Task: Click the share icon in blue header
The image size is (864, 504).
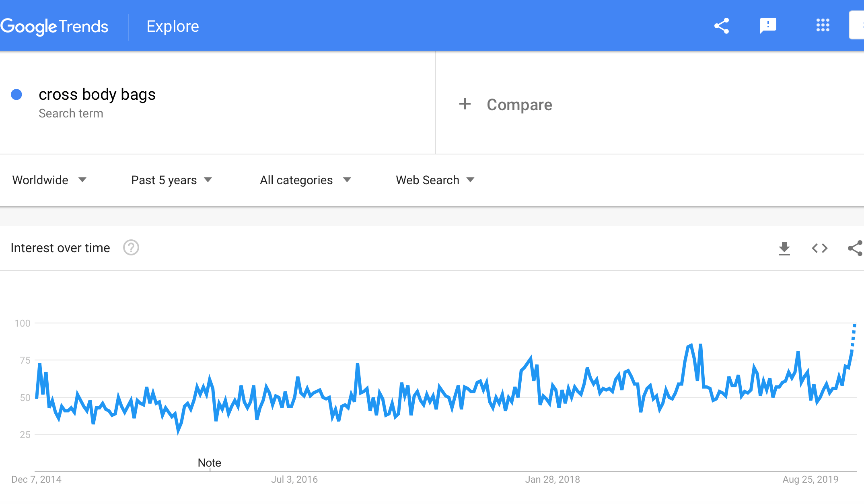Action: tap(722, 26)
